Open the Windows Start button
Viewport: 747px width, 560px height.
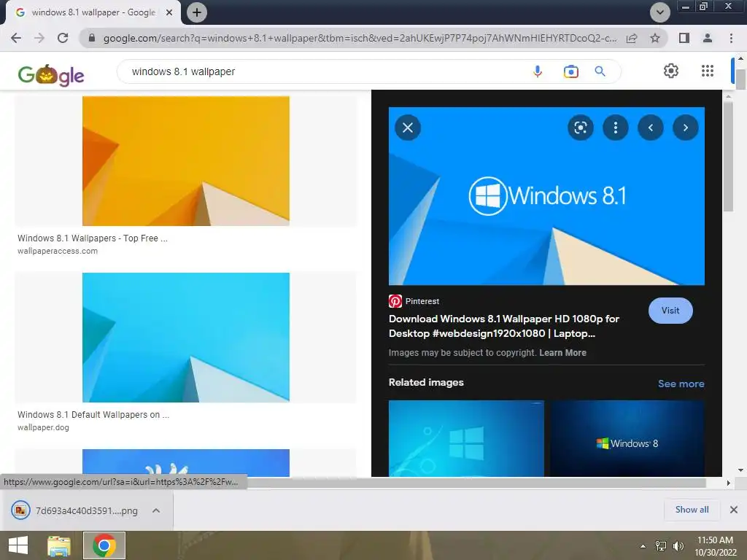point(18,545)
